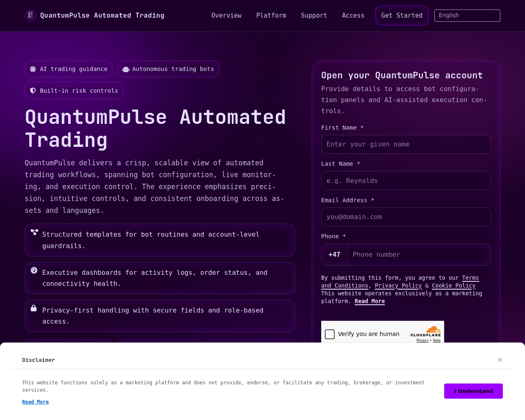This screenshot has width=525, height=420.
Task: Click the Autonomous trading bots badge text
Action: tap(173, 69)
